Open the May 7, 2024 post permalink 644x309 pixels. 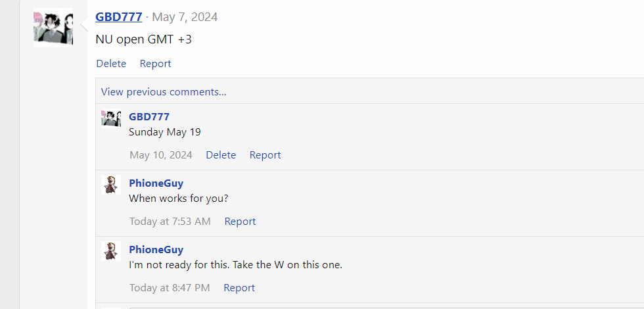click(x=185, y=17)
